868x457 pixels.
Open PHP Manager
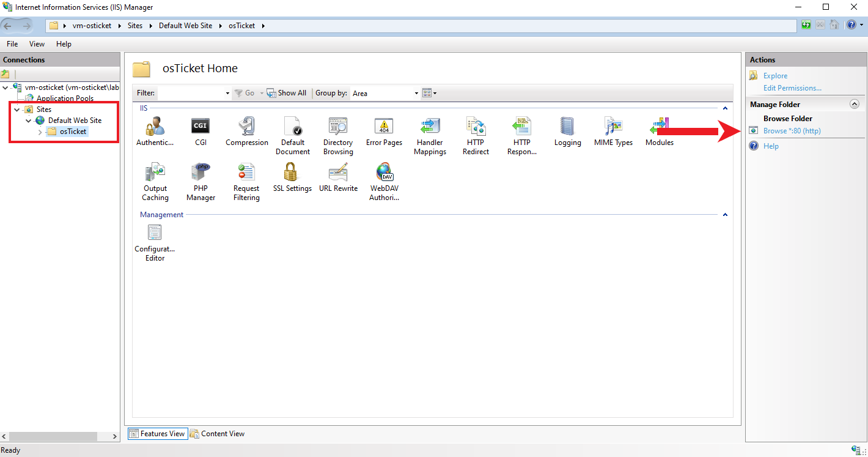click(200, 182)
